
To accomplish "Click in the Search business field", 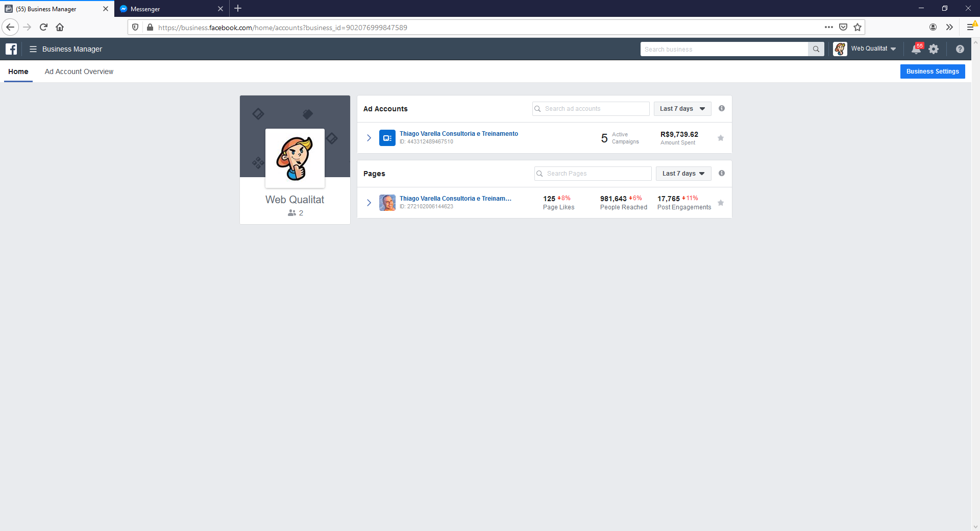I will point(724,49).
